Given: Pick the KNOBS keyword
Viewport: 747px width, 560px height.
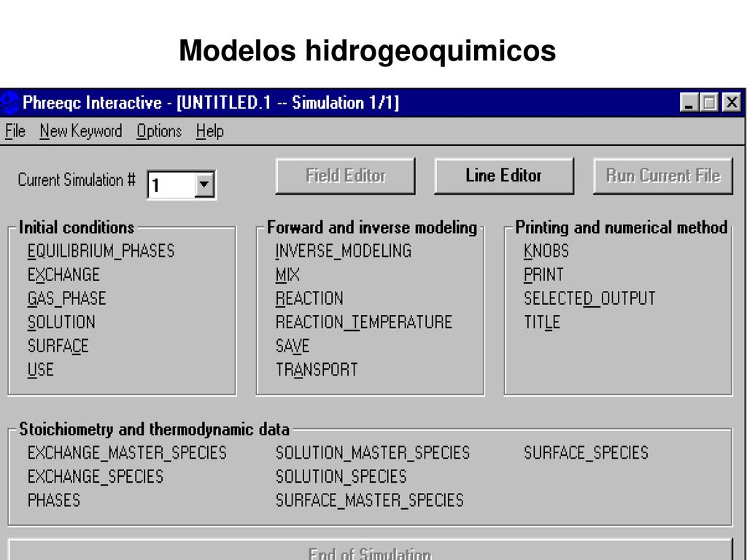Looking at the screenshot, I should pos(546,251).
